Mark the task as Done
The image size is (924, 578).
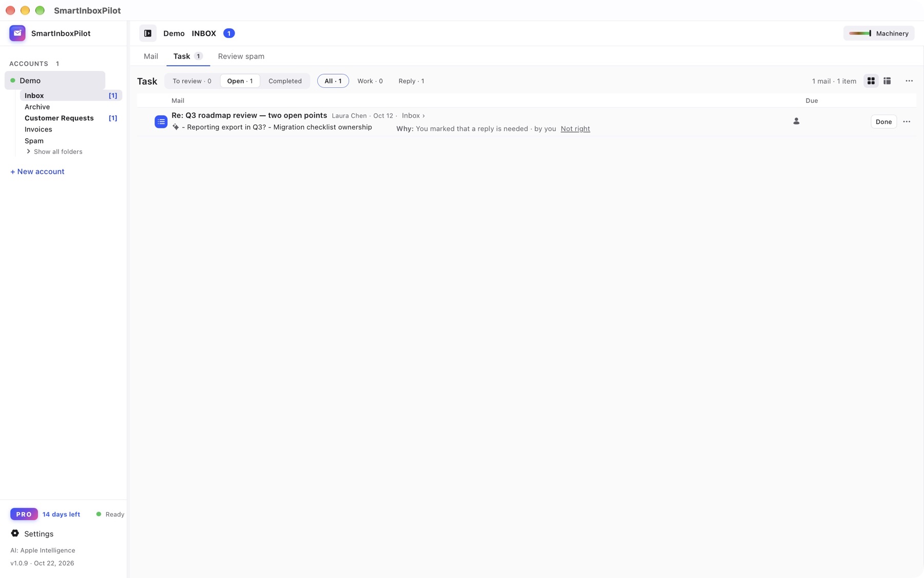(883, 122)
